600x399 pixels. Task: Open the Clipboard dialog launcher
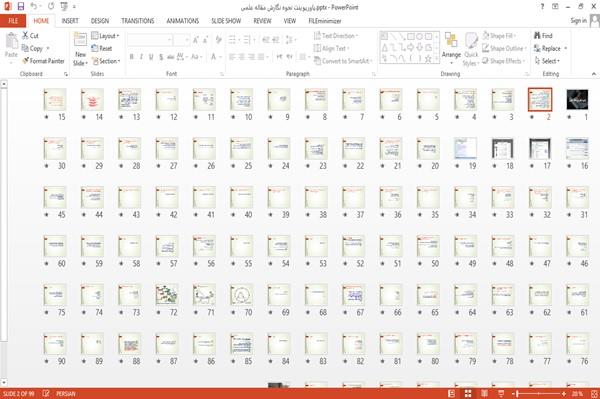pos(66,74)
